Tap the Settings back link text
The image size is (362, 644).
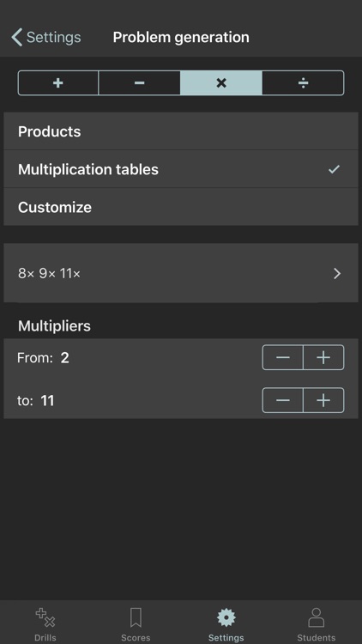[54, 38]
